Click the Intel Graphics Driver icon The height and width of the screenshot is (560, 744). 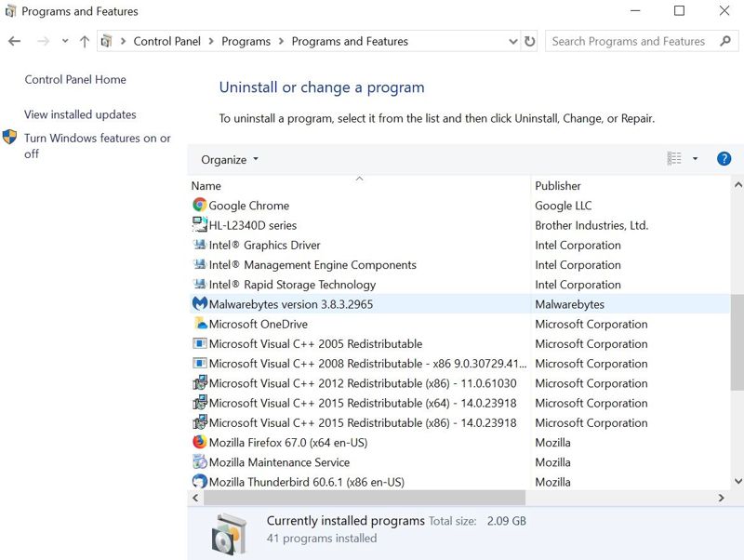(200, 245)
